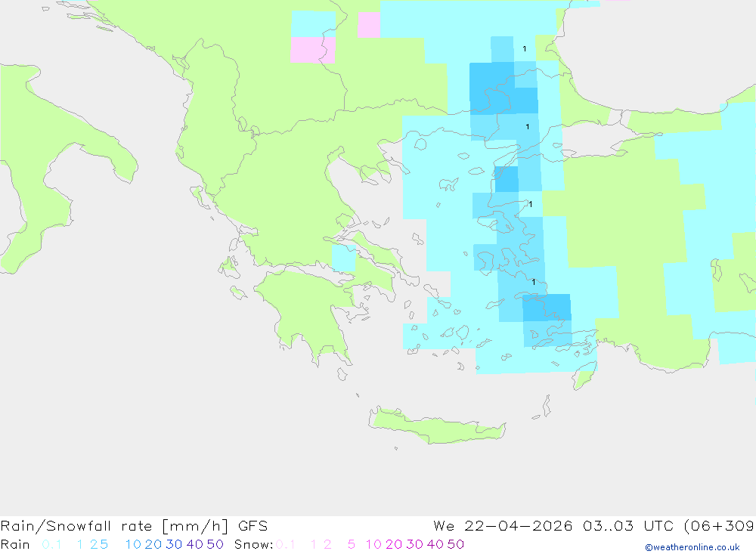The width and height of the screenshot is (756, 554).
Task: Click the Rain 10 legend value
Action: (x=133, y=544)
